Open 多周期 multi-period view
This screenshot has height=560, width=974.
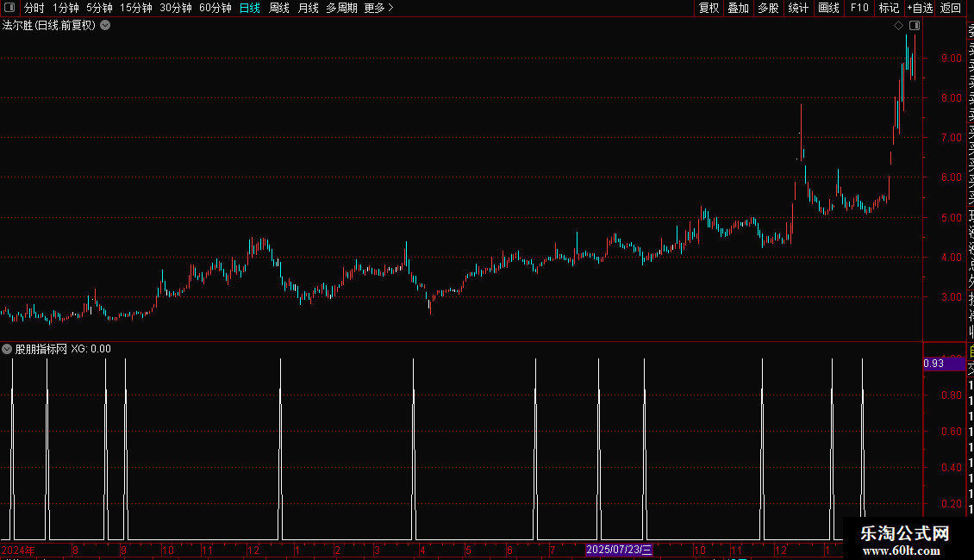click(x=341, y=8)
